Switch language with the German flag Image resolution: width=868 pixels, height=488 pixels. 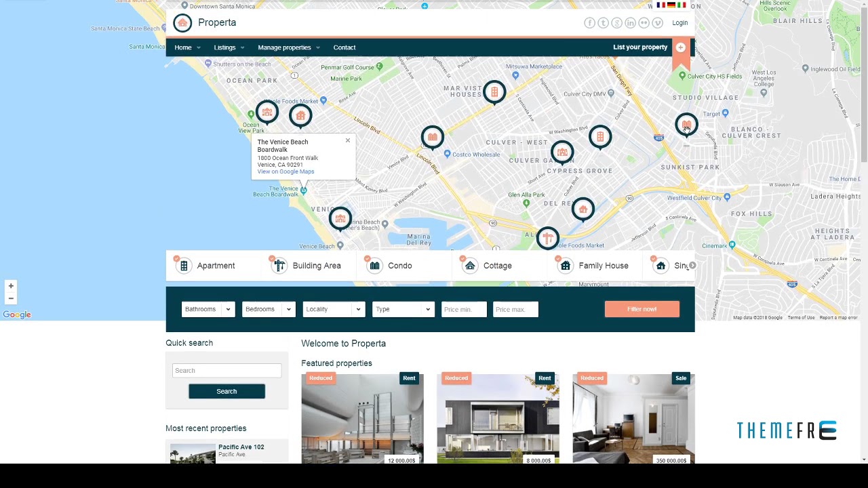point(671,5)
